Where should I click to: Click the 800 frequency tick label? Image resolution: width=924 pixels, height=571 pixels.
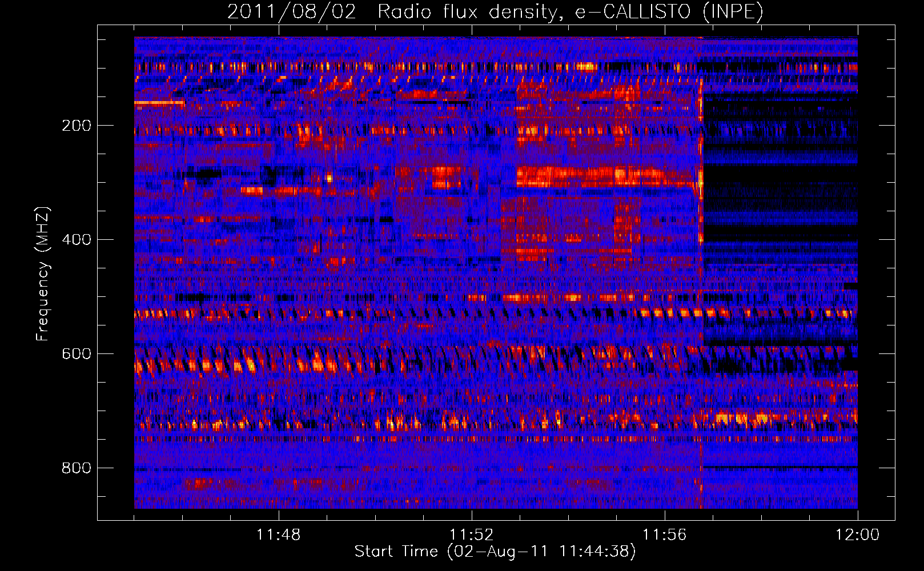click(76, 468)
